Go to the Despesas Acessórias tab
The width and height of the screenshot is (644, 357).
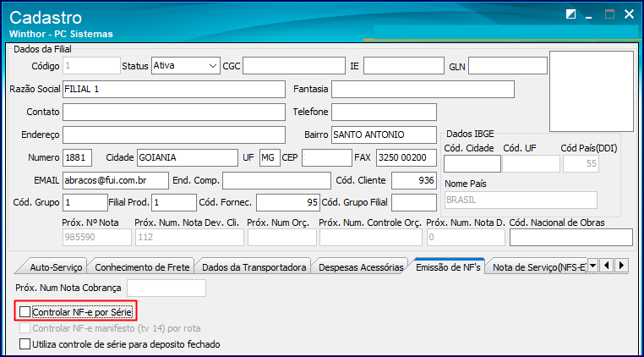[x=361, y=267]
